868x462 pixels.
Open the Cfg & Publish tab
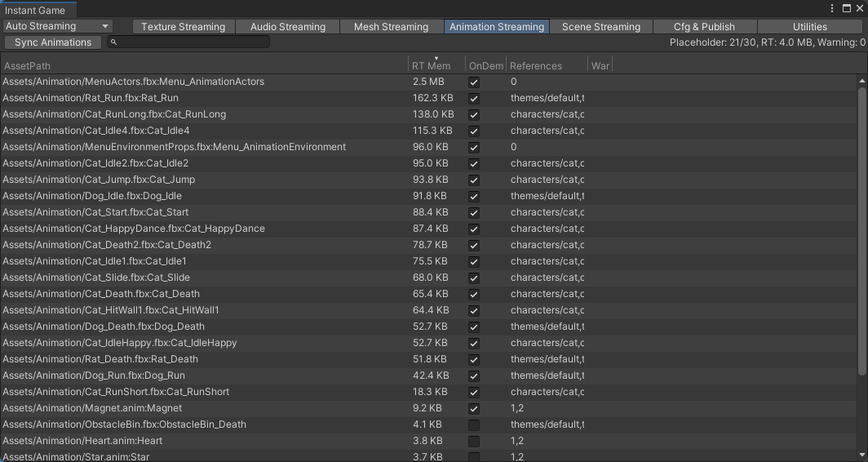click(x=704, y=26)
